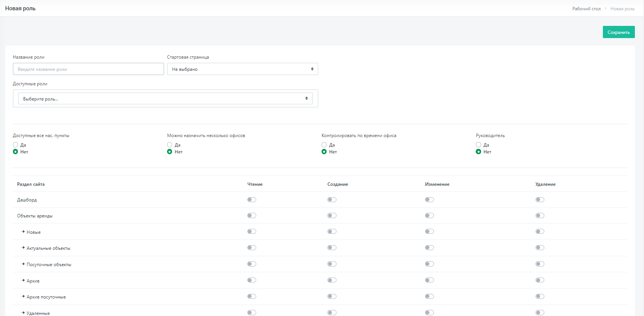Screen dimensions: 644x316
Task: Toggle Удаление for Архив row
Action: click(x=540, y=280)
